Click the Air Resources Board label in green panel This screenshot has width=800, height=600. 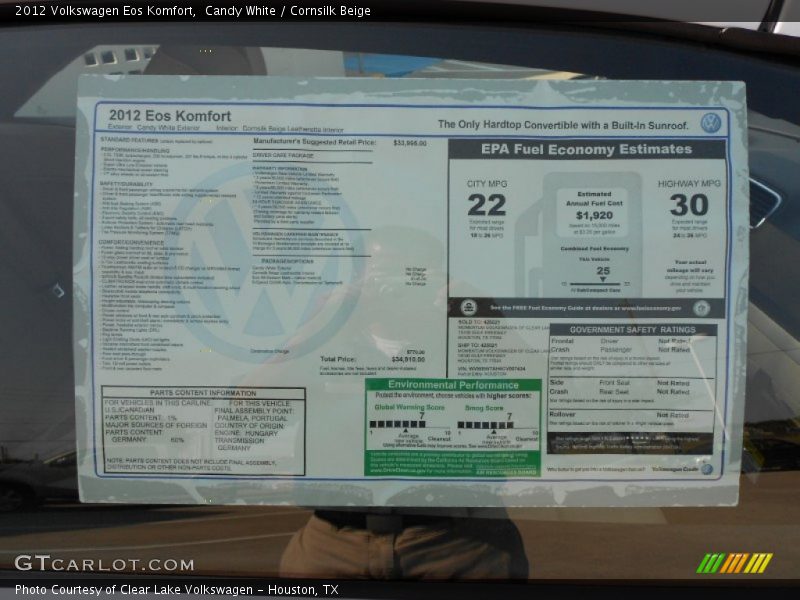[x=507, y=472]
